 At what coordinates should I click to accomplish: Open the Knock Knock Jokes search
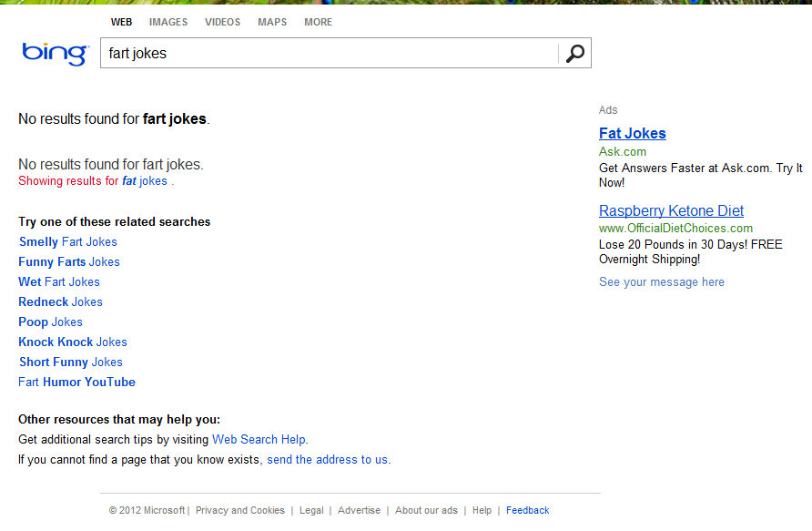[73, 342]
